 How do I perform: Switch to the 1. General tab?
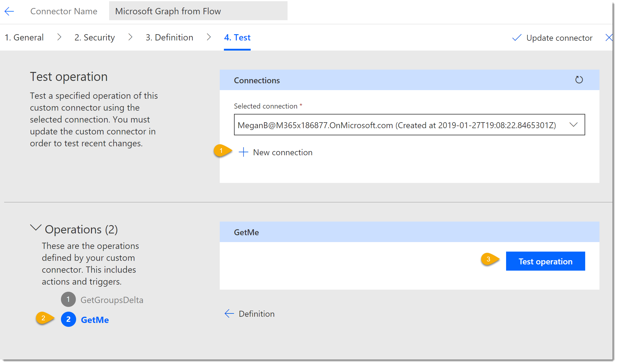[x=24, y=37]
